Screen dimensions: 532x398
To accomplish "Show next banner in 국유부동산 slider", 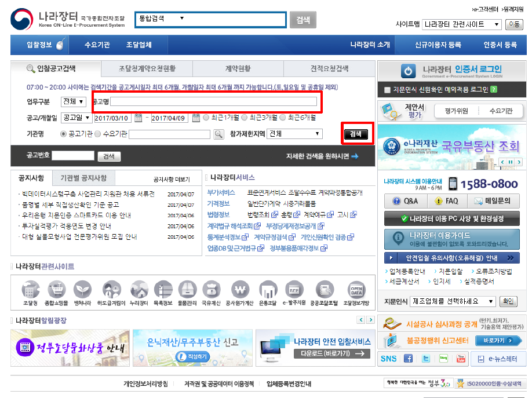I will (519, 162).
